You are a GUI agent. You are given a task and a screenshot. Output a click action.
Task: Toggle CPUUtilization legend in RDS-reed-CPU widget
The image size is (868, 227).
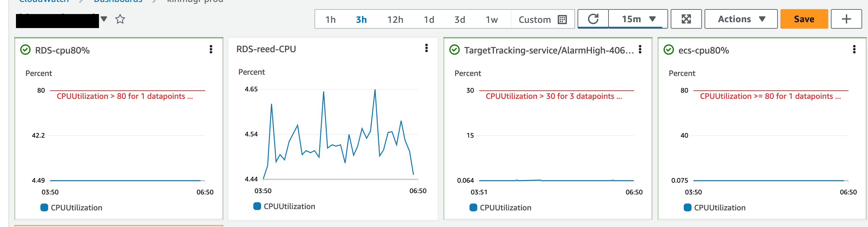pyautogui.click(x=284, y=206)
